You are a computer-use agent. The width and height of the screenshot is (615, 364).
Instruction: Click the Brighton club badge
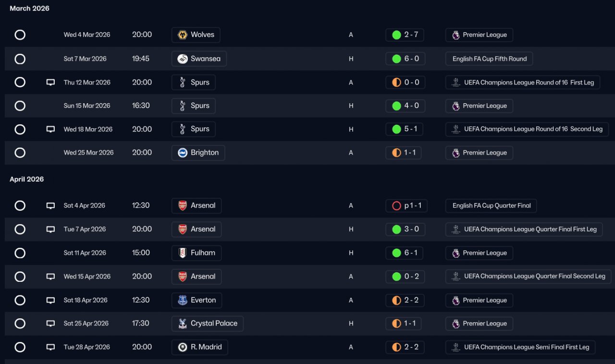point(183,153)
